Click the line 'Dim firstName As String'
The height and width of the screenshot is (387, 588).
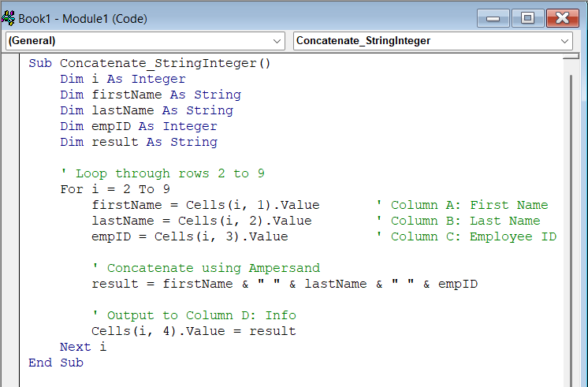tap(151, 95)
